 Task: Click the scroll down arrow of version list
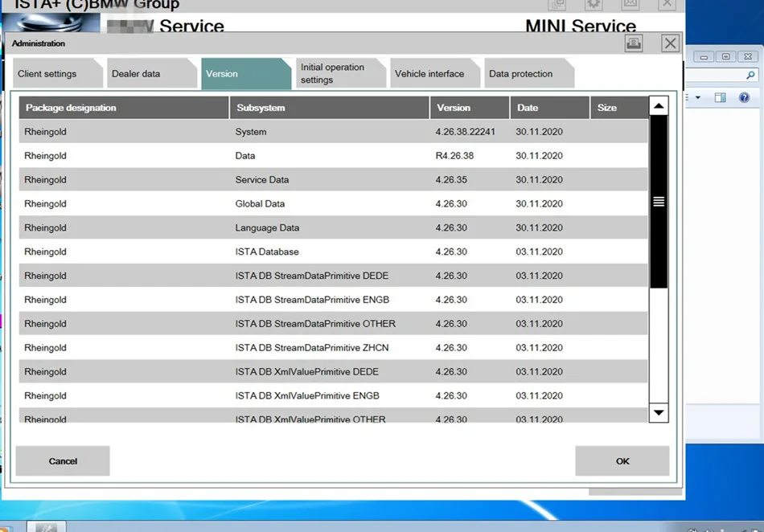click(659, 413)
